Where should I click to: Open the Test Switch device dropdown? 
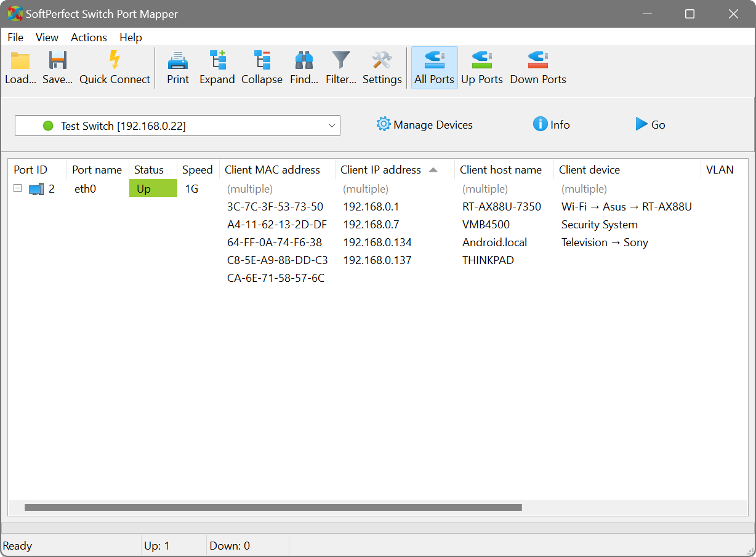(177, 126)
